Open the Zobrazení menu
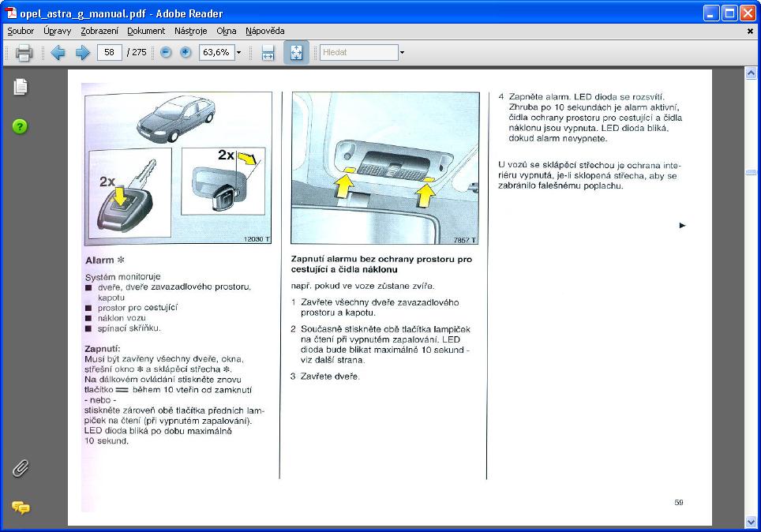This screenshot has width=761, height=532. point(99,31)
